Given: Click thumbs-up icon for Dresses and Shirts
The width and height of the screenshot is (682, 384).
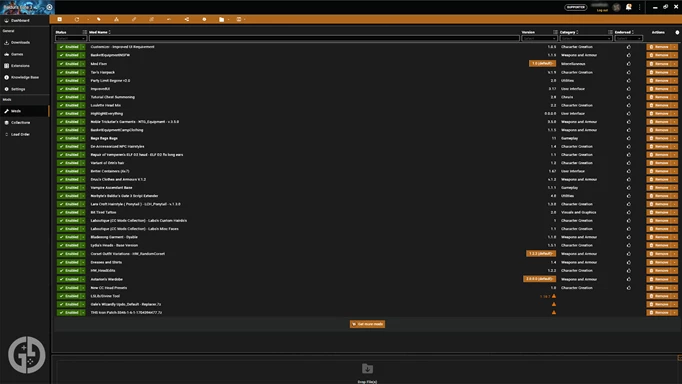Looking at the screenshot, I should coord(629,262).
